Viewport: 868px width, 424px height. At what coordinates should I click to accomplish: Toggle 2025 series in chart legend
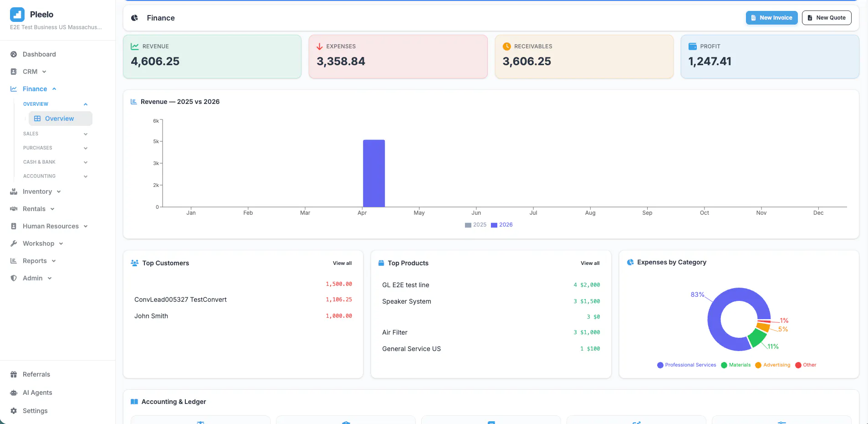476,225
